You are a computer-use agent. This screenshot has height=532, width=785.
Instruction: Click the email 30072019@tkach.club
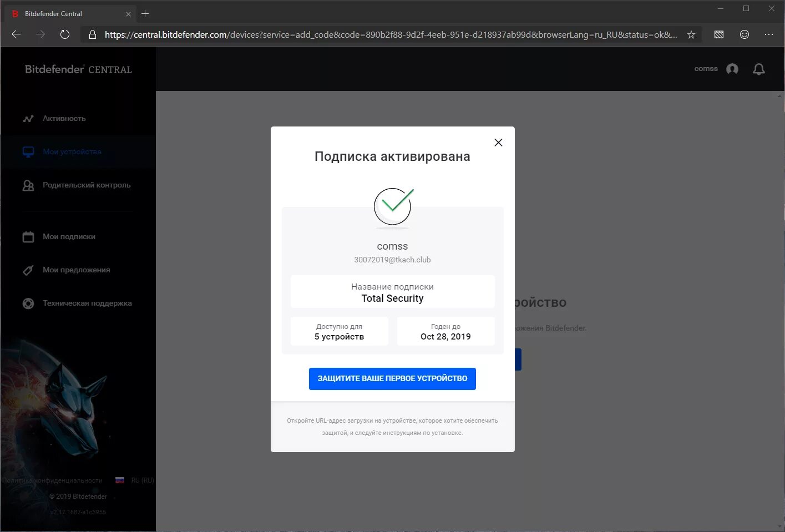point(392,260)
